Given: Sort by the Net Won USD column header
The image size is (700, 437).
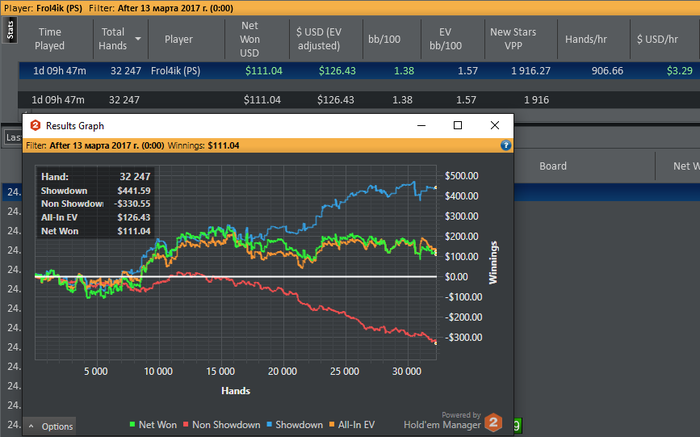Looking at the screenshot, I should (x=250, y=39).
